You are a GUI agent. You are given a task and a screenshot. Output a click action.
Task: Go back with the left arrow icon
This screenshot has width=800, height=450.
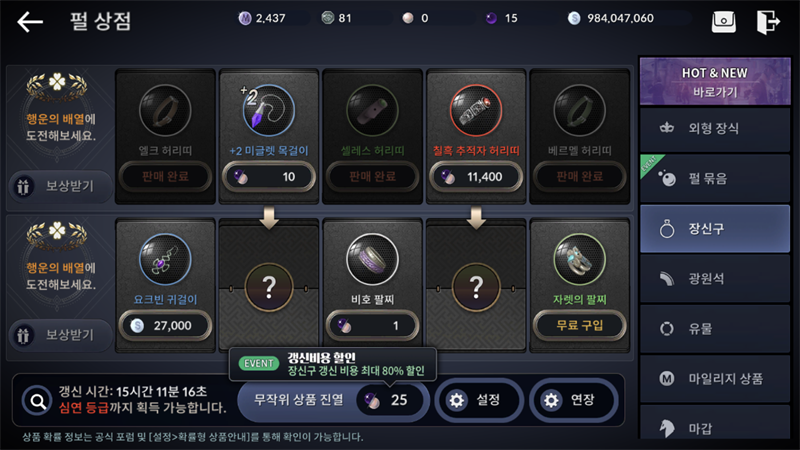tap(30, 21)
